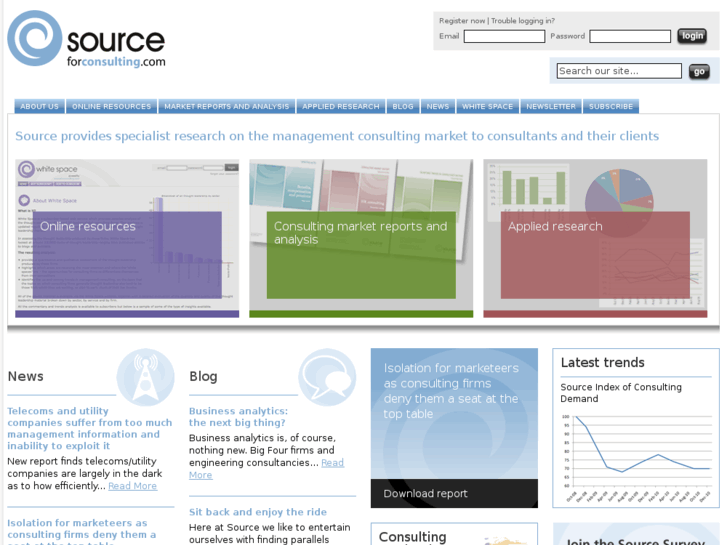The width and height of the screenshot is (727, 545).
Task: Click the Trouble logging in link
Action: 523,21
